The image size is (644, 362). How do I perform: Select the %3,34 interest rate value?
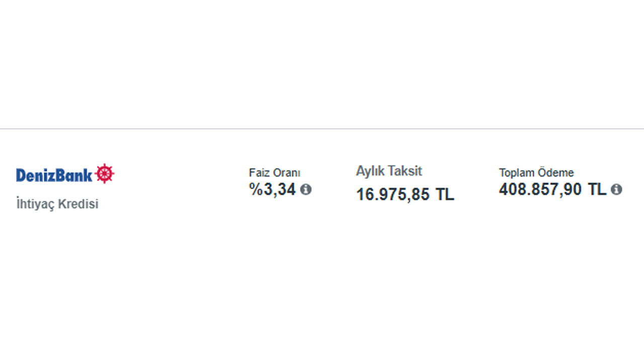tap(273, 190)
